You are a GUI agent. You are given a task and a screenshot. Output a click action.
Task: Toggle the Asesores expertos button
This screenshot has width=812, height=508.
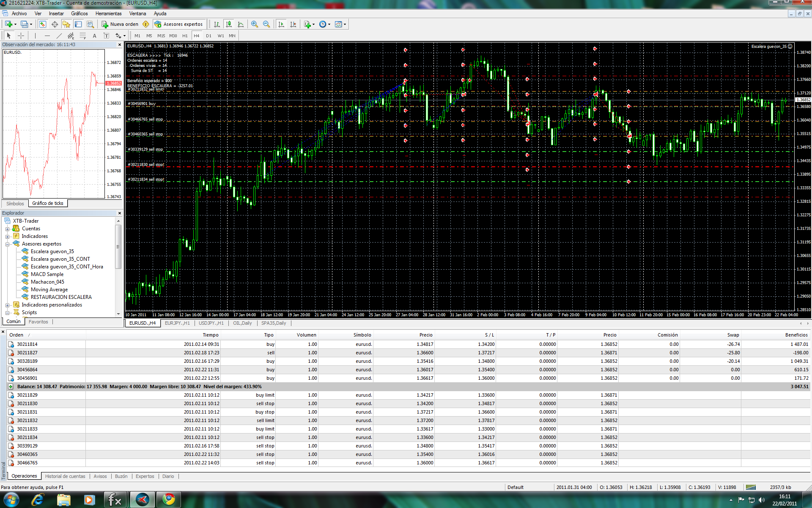tap(179, 24)
